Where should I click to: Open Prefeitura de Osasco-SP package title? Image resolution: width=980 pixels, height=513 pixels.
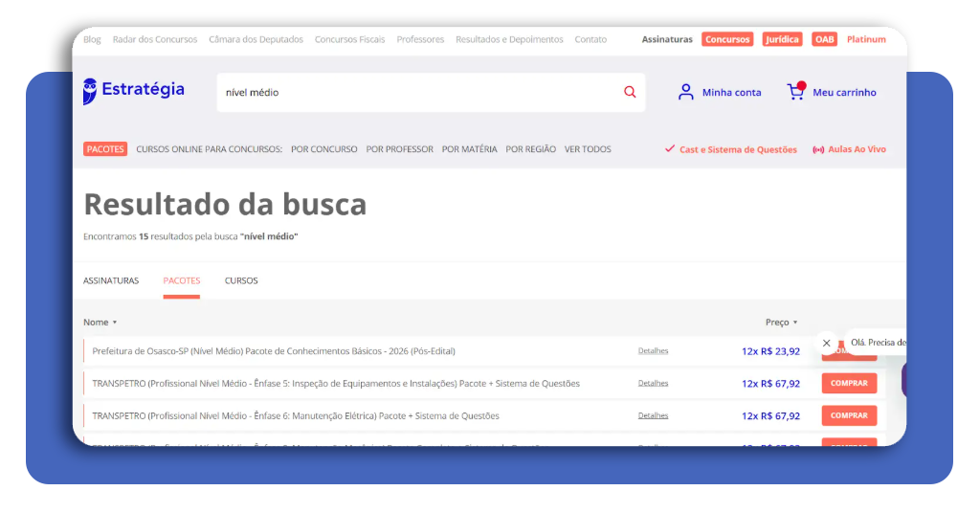tap(274, 351)
